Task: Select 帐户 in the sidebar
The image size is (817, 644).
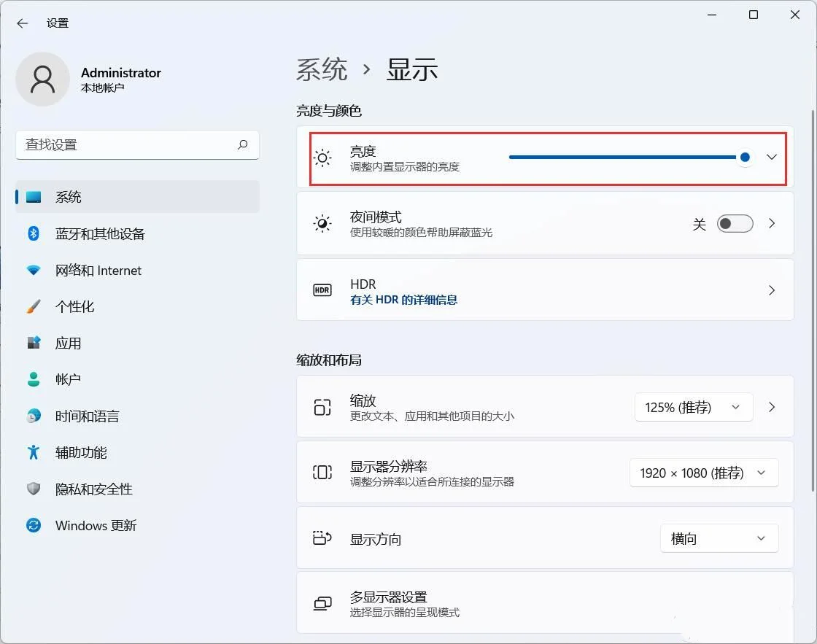Action: coord(138,379)
